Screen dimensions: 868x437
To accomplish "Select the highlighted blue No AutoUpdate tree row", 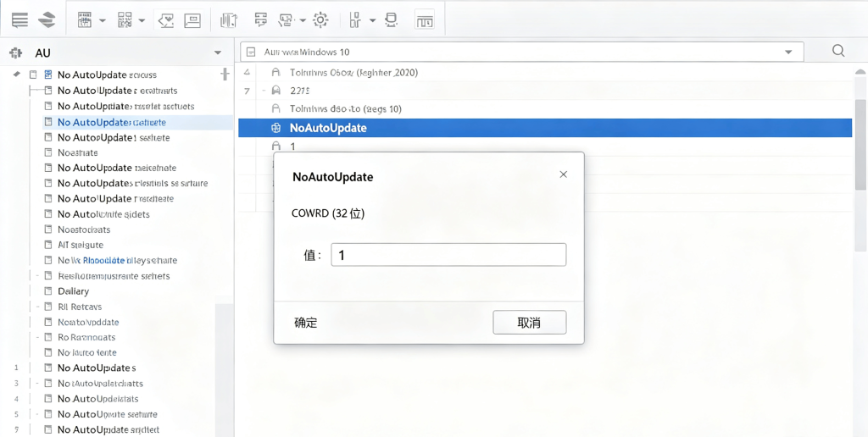I will pyautogui.click(x=138, y=122).
